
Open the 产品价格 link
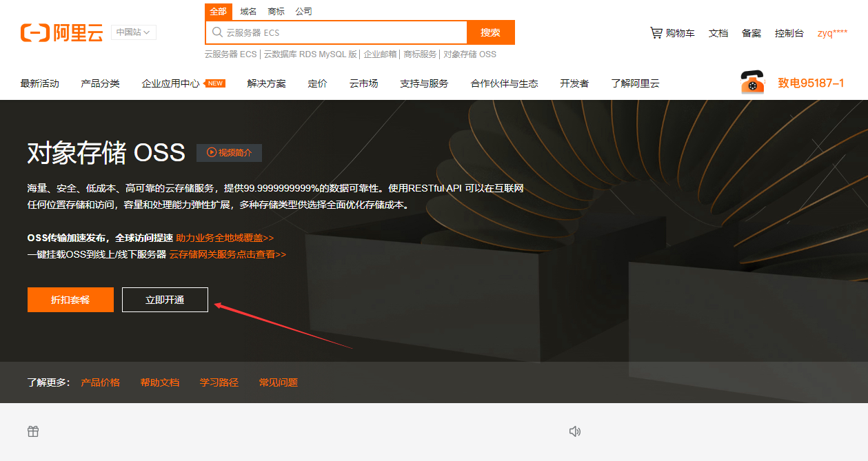(x=101, y=382)
